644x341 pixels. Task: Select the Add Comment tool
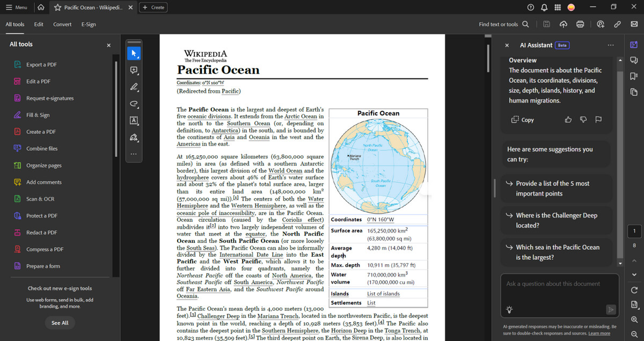(134, 70)
